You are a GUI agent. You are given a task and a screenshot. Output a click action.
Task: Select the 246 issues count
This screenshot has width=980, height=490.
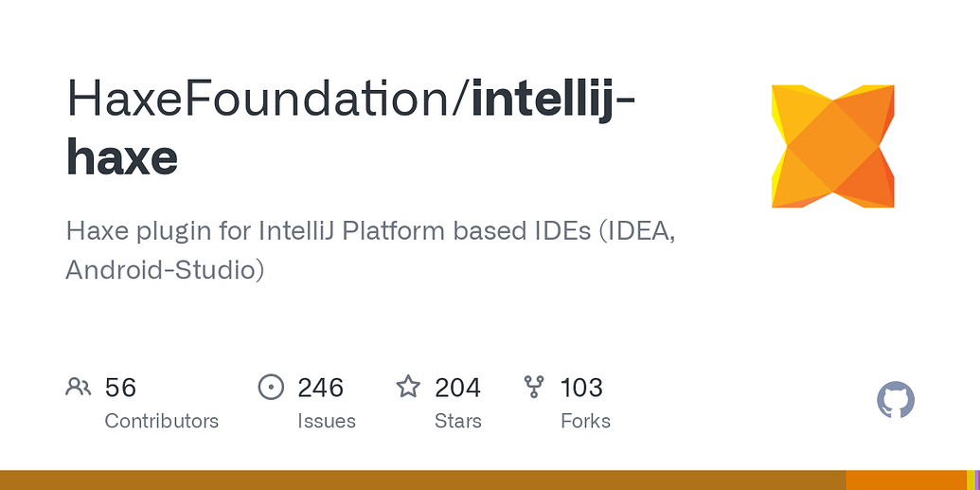point(320,388)
